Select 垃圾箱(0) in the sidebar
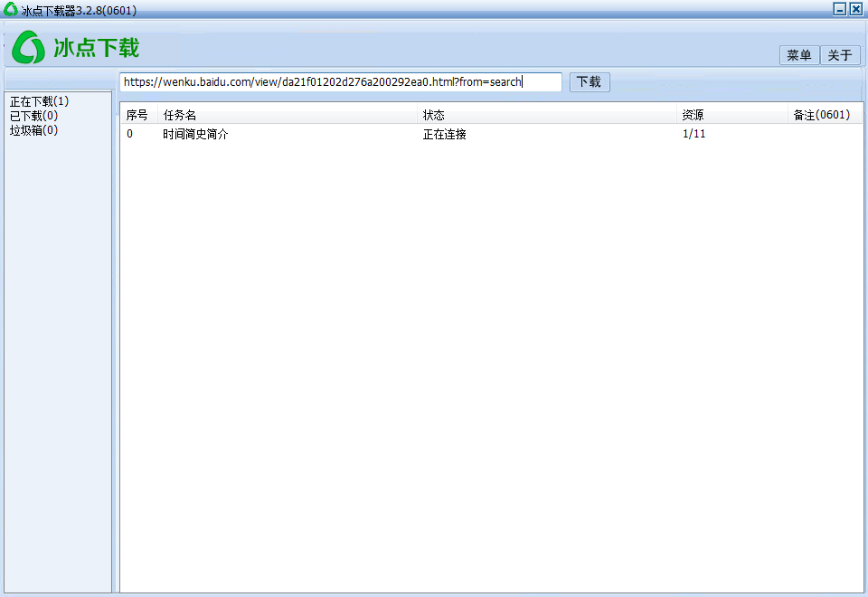 (x=33, y=130)
